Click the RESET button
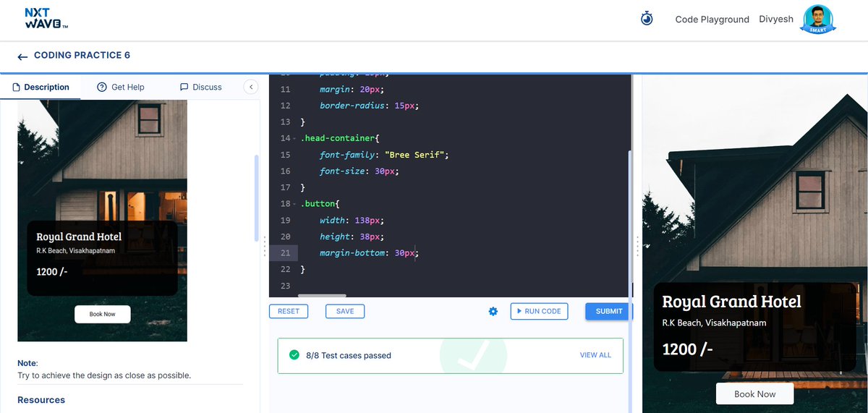Image resolution: width=868 pixels, height=413 pixels. (x=289, y=311)
